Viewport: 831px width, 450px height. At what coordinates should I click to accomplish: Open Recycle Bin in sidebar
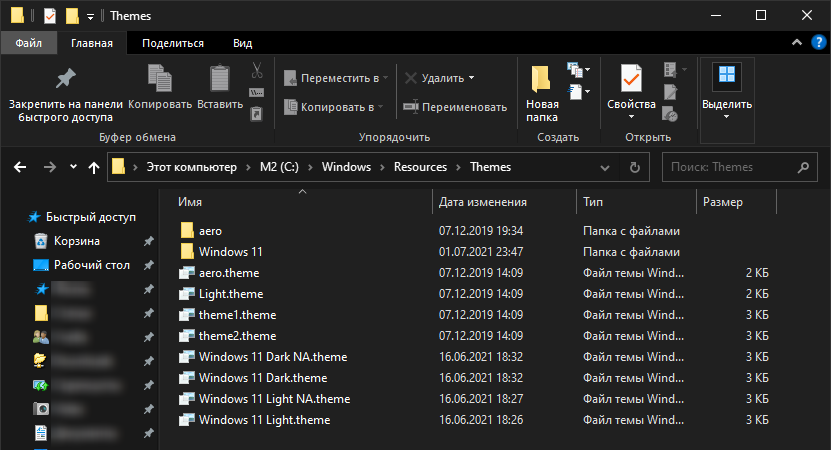66,241
